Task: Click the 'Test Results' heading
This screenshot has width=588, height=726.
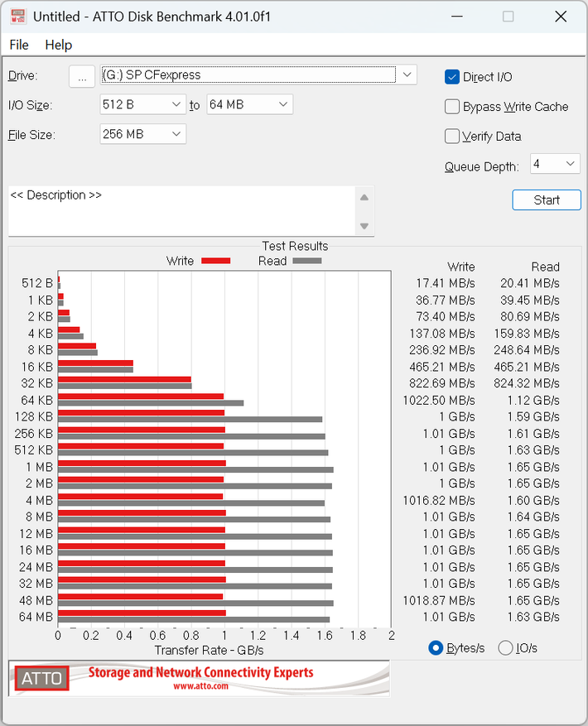Action: (295, 246)
